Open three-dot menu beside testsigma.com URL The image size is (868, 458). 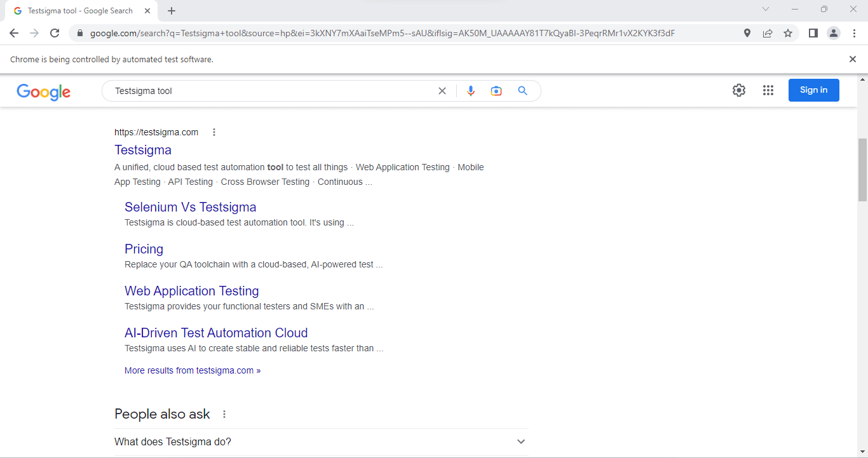[214, 132]
